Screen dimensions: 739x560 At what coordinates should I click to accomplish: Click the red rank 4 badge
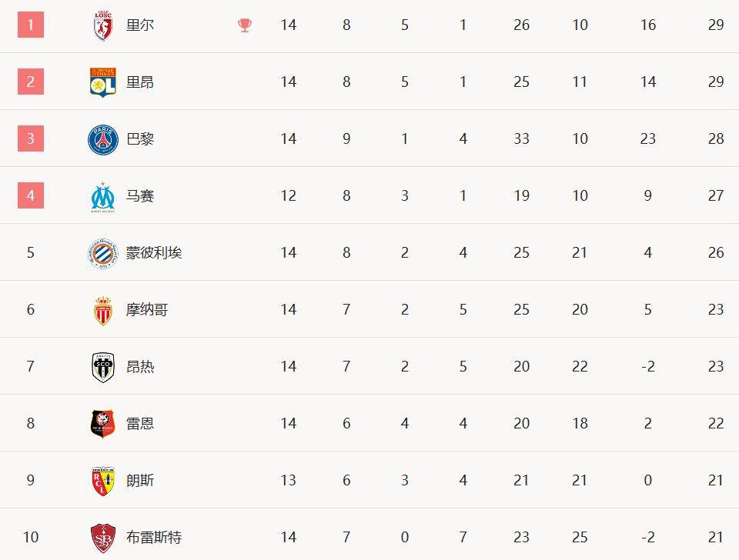pos(31,195)
